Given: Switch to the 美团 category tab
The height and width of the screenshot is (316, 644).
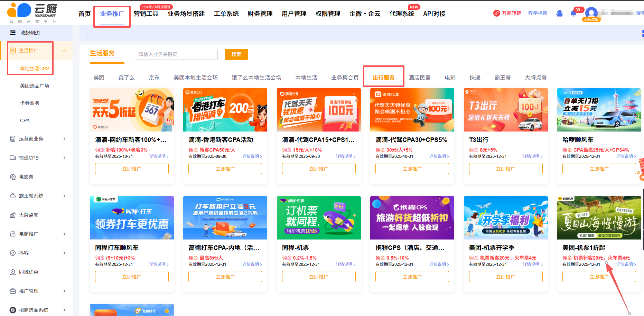Looking at the screenshot, I should (x=99, y=78).
